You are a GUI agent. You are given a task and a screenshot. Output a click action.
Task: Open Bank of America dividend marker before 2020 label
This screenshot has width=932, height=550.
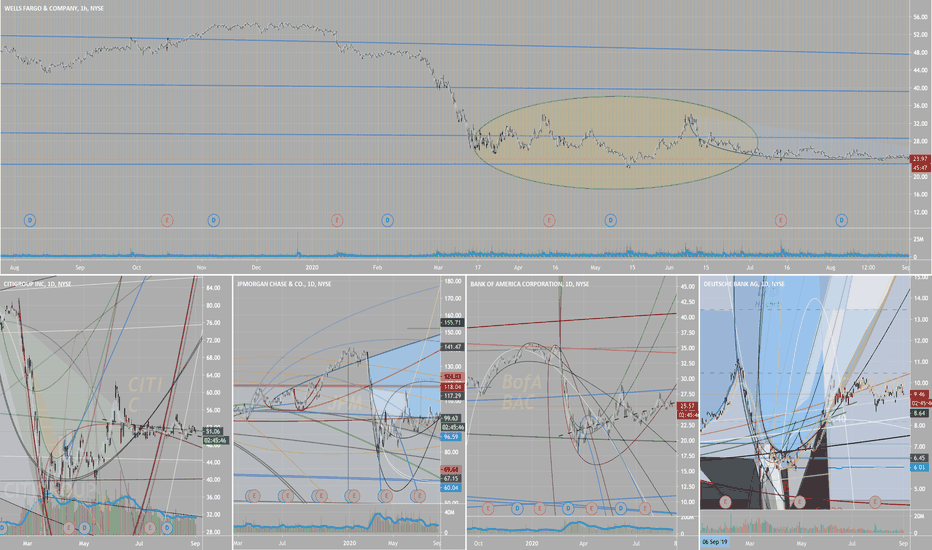(517, 508)
